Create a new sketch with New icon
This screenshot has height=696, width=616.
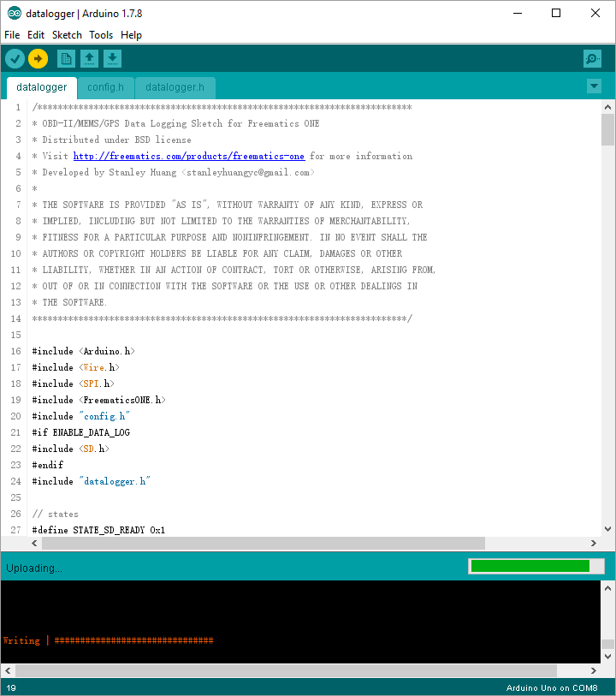click(x=66, y=58)
